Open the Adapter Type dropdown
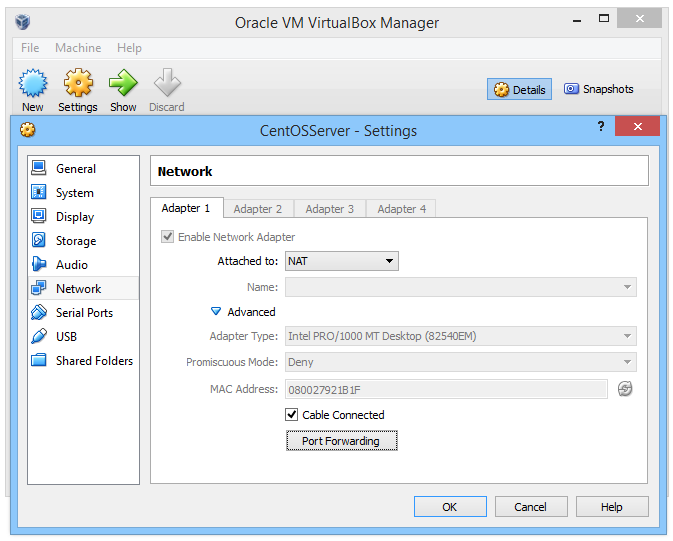673x541 pixels. coord(461,336)
